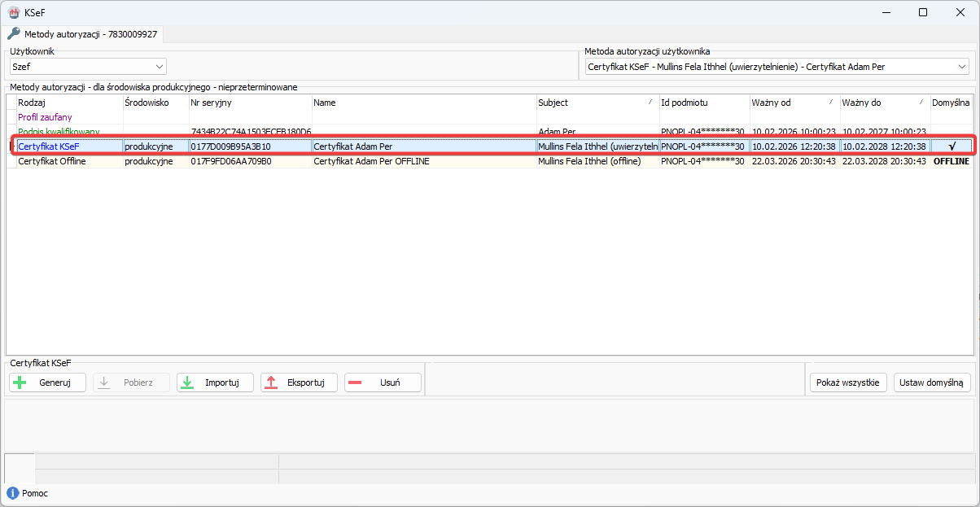Viewport: 980px width, 507px height.
Task: Click the green Importuj download arrow icon
Action: point(187,382)
